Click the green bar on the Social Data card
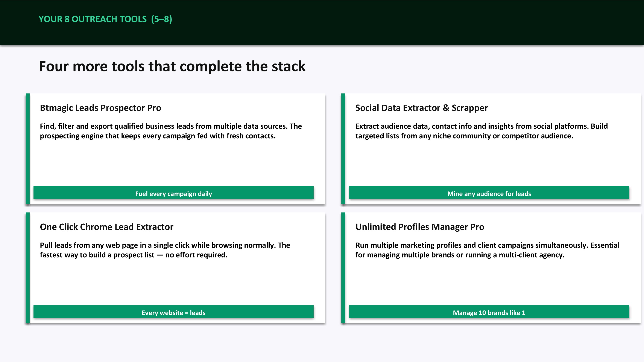 tap(343, 149)
